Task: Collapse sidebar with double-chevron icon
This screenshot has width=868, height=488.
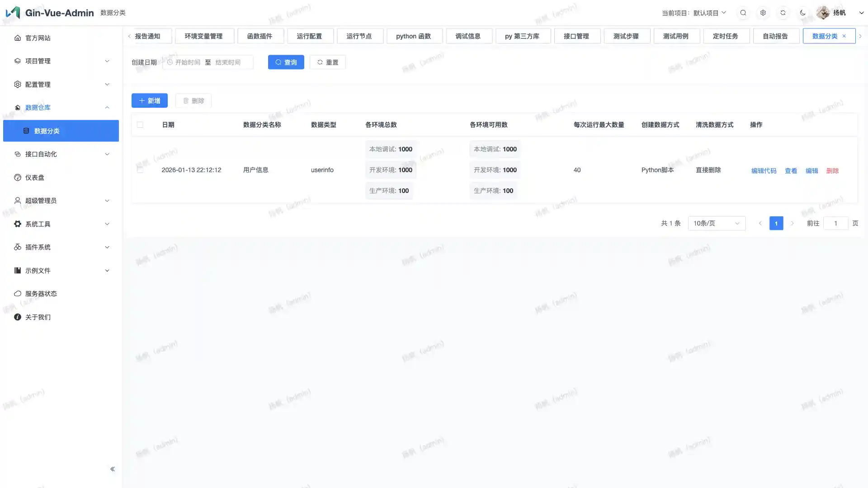Action: pos(113,469)
